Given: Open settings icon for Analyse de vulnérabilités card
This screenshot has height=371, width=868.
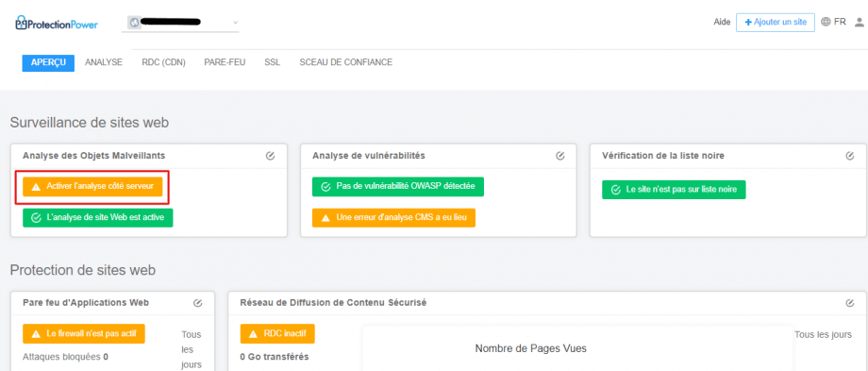Looking at the screenshot, I should (x=560, y=156).
